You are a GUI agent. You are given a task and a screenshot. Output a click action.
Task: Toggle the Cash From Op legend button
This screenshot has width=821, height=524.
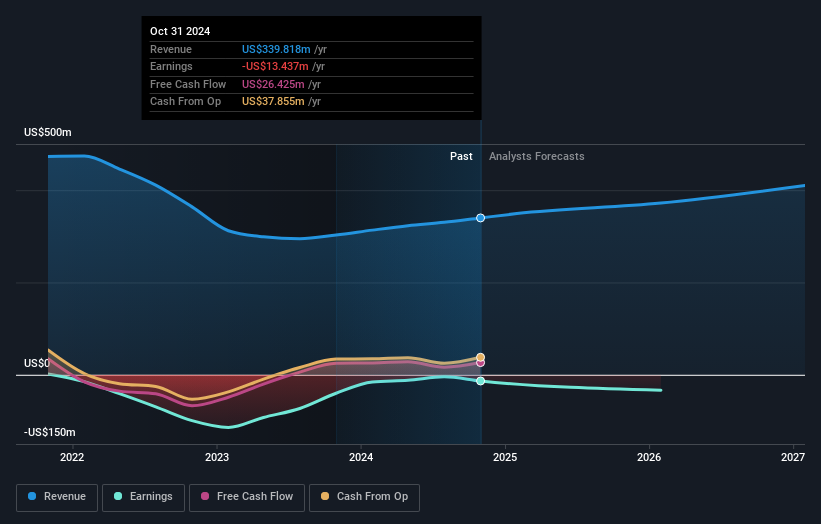pos(364,497)
